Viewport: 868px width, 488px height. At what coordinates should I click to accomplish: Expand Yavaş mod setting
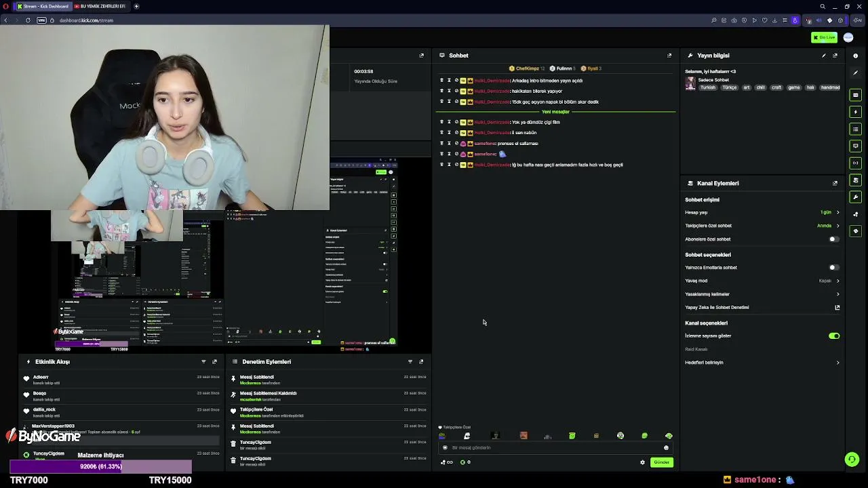(x=762, y=281)
